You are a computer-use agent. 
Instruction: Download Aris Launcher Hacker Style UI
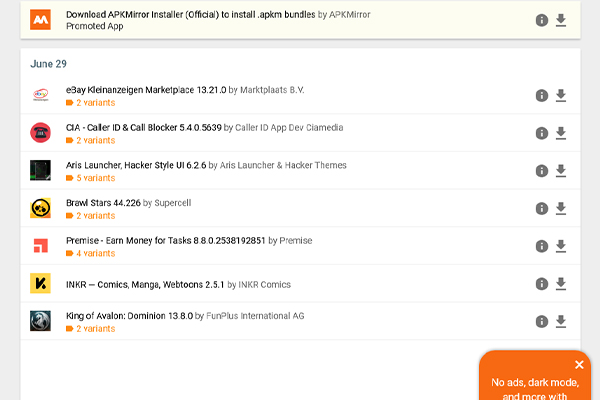pyautogui.click(x=561, y=170)
